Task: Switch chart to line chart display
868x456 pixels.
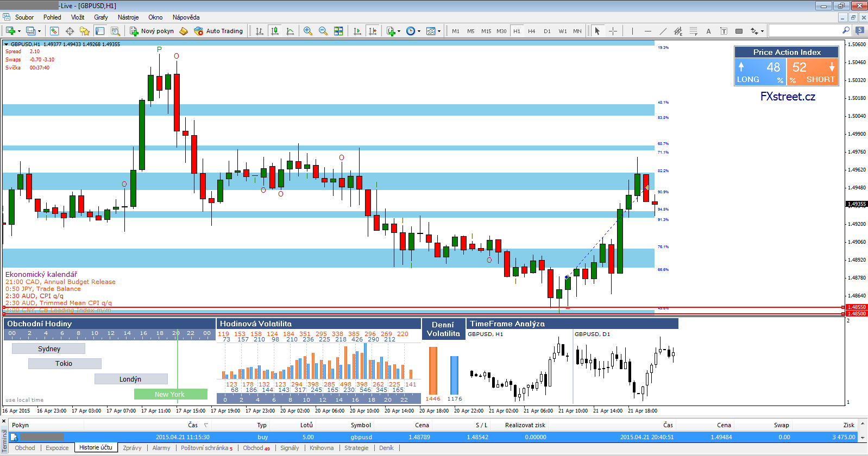Action: pos(290,31)
